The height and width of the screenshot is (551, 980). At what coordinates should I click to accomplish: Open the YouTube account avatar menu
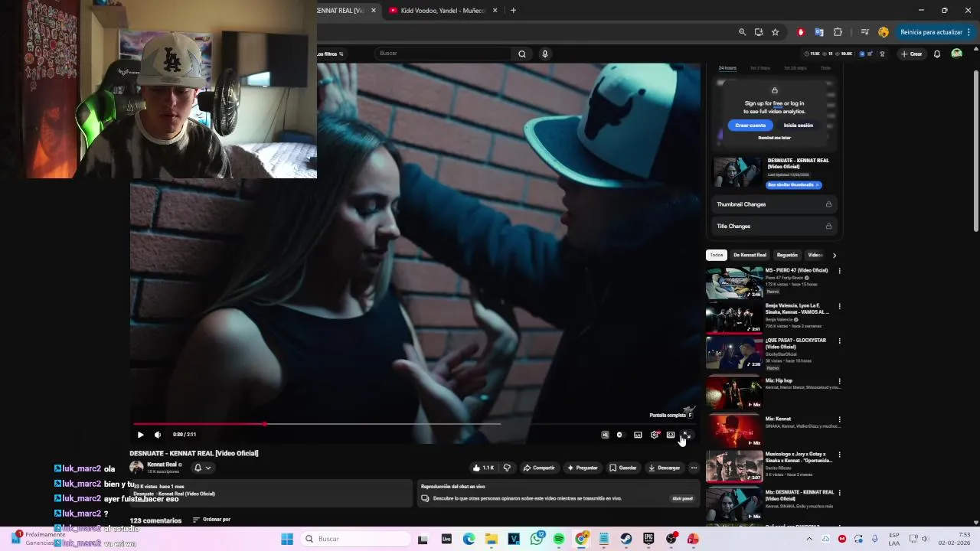(956, 54)
